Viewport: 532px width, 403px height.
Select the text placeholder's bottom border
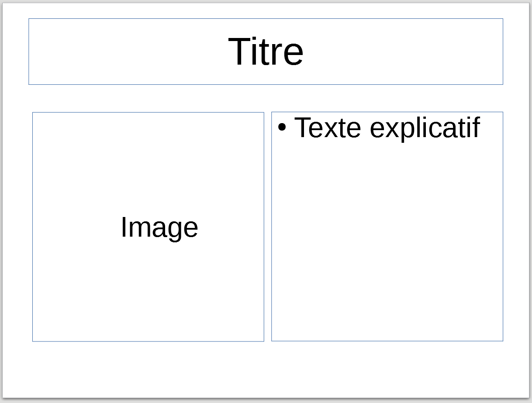pos(387,341)
